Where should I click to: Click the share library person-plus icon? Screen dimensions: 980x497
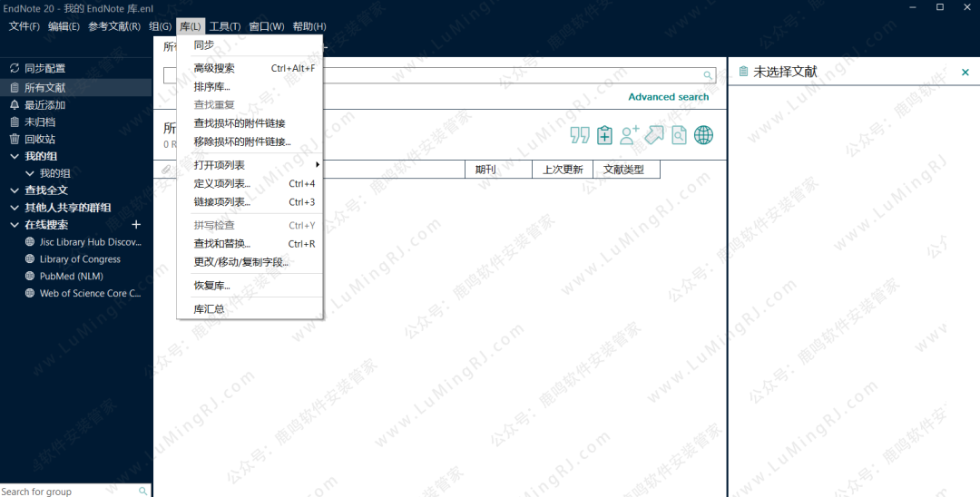pyautogui.click(x=630, y=135)
